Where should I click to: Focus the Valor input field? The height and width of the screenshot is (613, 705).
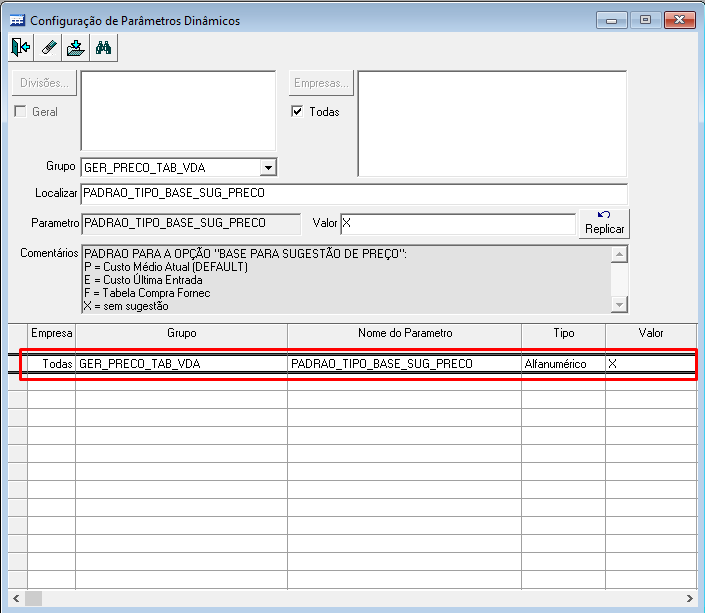click(x=458, y=224)
